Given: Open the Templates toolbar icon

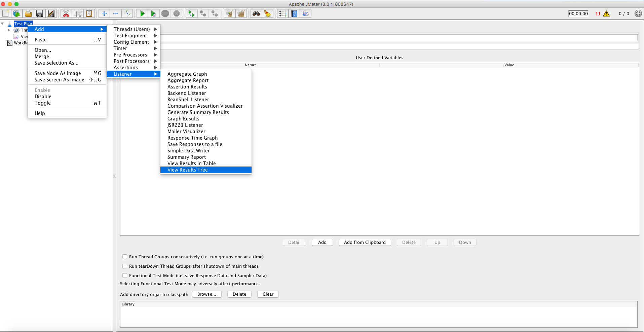Looking at the screenshot, I should point(16,13).
